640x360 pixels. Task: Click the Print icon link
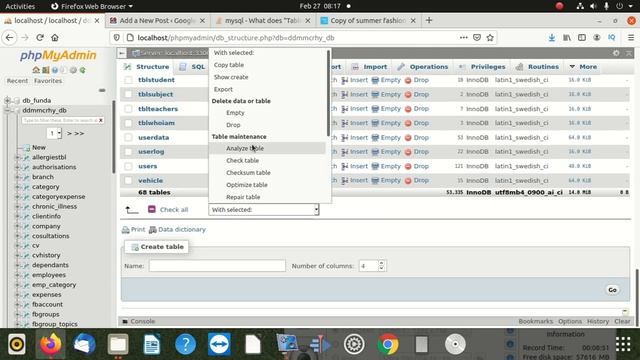click(x=133, y=229)
